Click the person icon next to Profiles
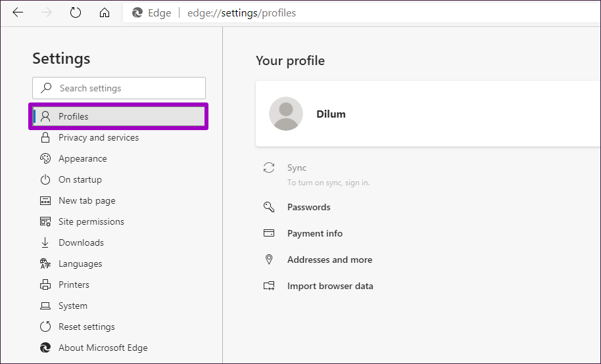Image resolution: width=601 pixels, height=364 pixels. click(45, 116)
